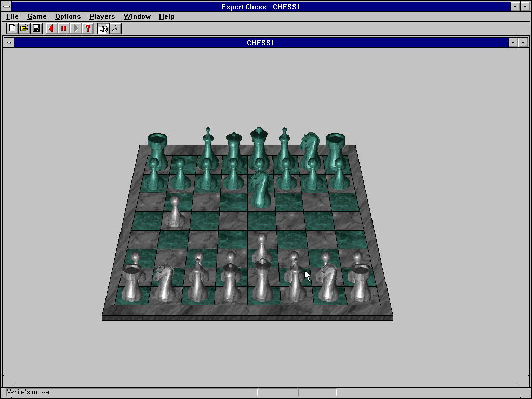This screenshot has height=399, width=532.
Task: Select the white queen piece
Action: 231,282
